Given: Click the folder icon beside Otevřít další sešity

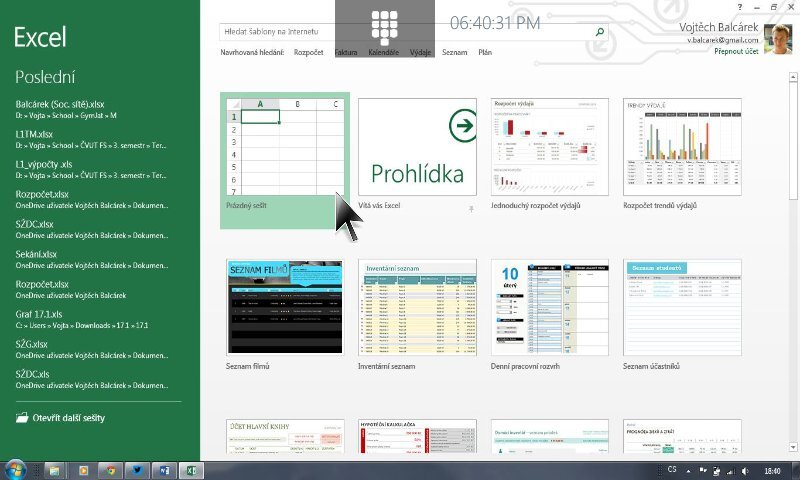Looking at the screenshot, I should [x=21, y=418].
